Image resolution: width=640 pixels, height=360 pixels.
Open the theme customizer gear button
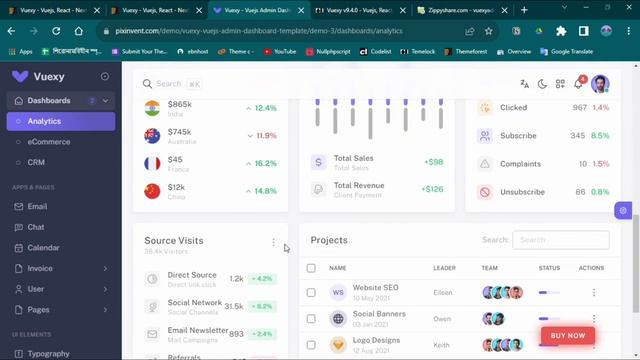pos(623,211)
